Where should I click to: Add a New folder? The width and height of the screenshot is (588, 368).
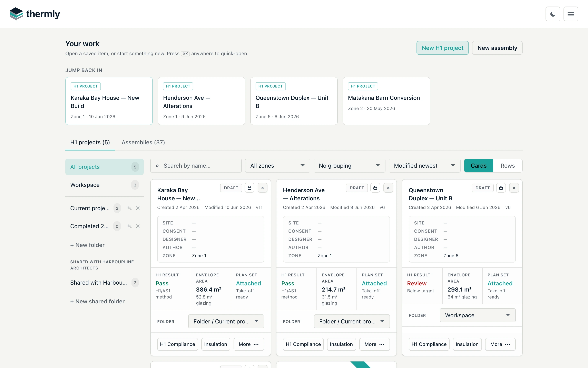tap(87, 245)
